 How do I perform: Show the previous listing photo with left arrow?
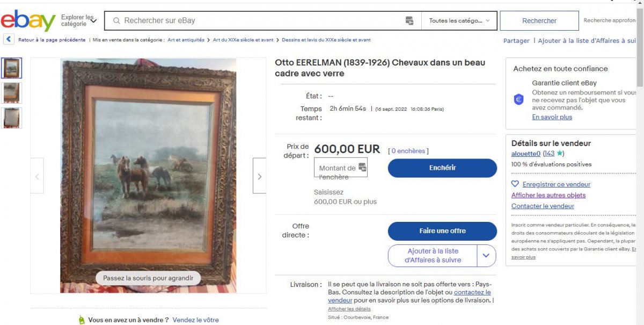point(37,176)
